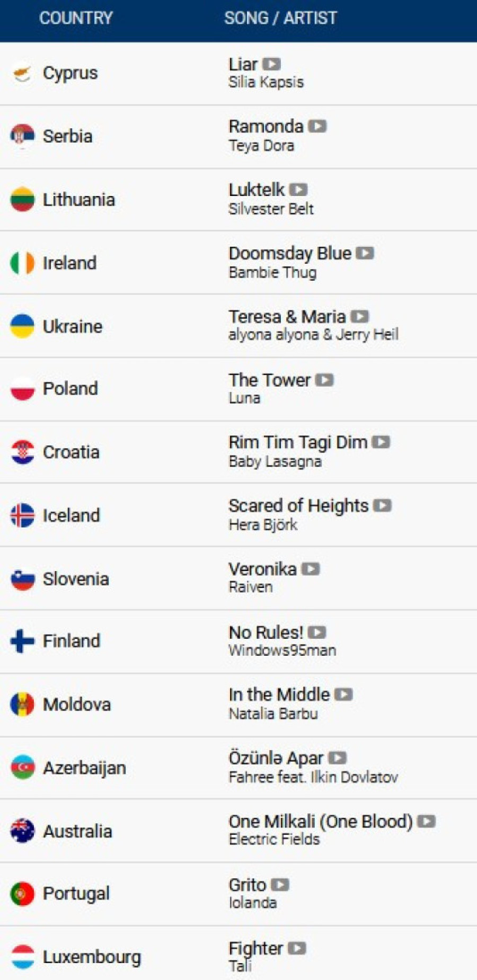The height and width of the screenshot is (980, 477).
Task: Click the COUNTRY column header
Action: tap(76, 18)
